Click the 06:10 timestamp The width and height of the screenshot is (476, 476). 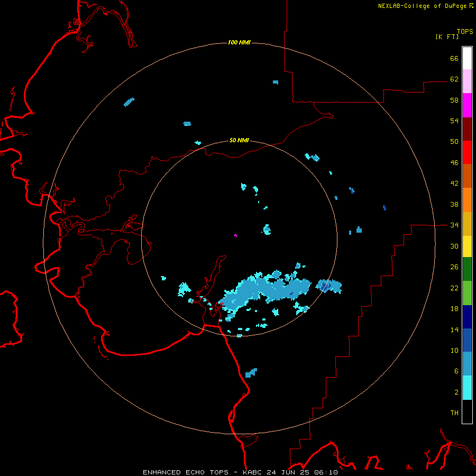[x=327, y=472]
